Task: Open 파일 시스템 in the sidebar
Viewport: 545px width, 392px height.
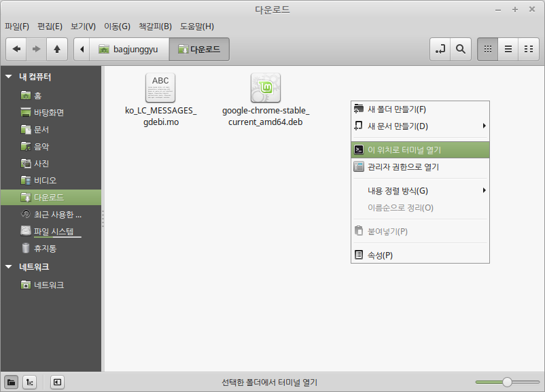Action: [51, 232]
